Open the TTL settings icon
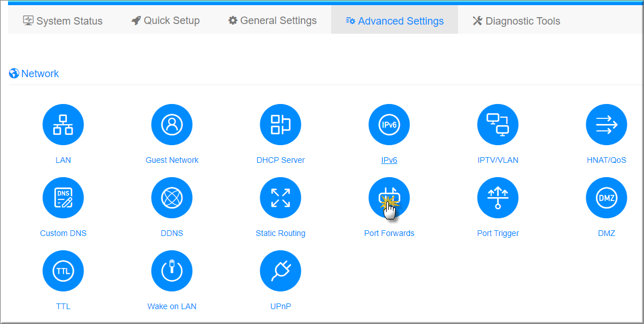This screenshot has width=644, height=324. click(x=63, y=271)
